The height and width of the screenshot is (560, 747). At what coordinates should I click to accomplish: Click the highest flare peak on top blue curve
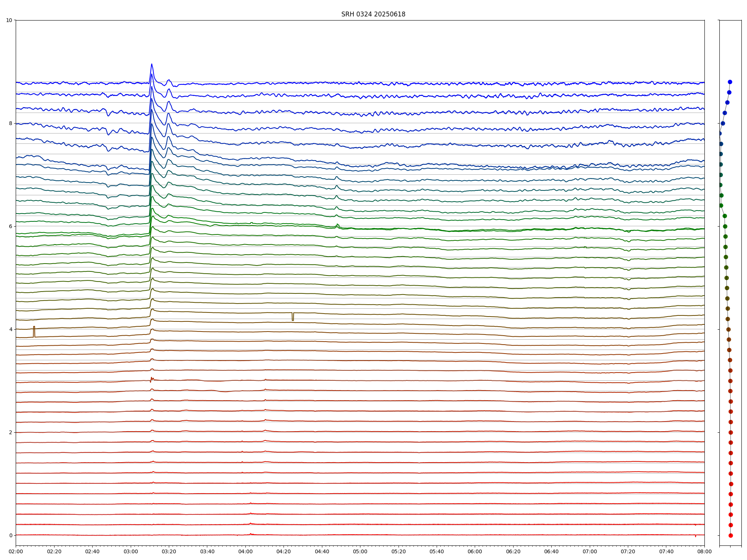click(152, 64)
